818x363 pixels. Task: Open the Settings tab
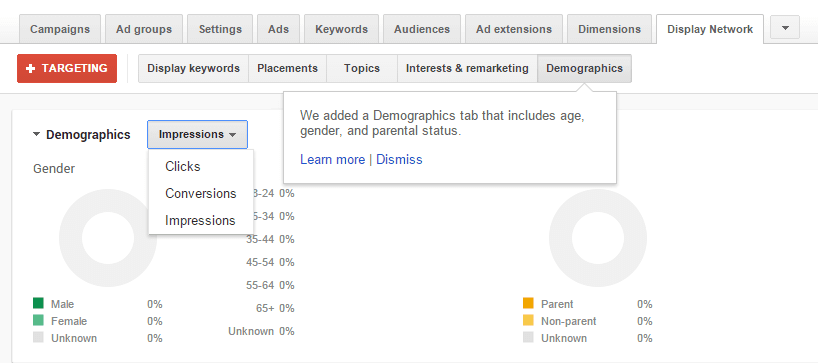[220, 29]
